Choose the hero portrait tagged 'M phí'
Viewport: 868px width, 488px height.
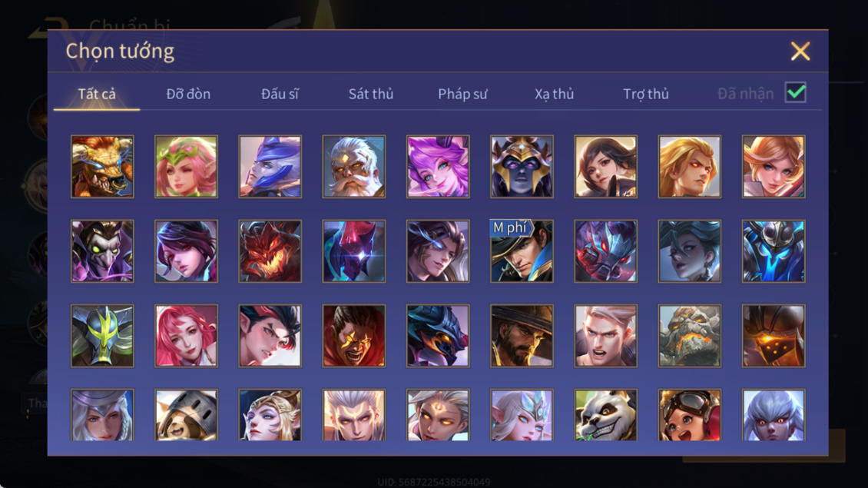point(522,251)
